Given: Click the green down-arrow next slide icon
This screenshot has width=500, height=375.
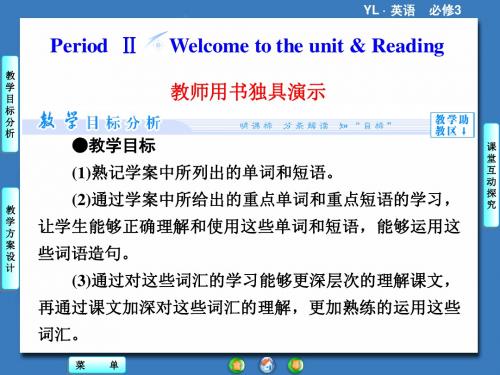Looking at the screenshot, I should [x=296, y=365].
